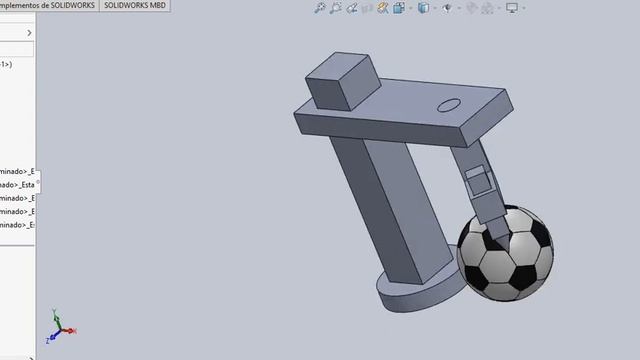Open Dynamic Annotation Views tool
This screenshot has width=640, height=360.
coord(383,8)
